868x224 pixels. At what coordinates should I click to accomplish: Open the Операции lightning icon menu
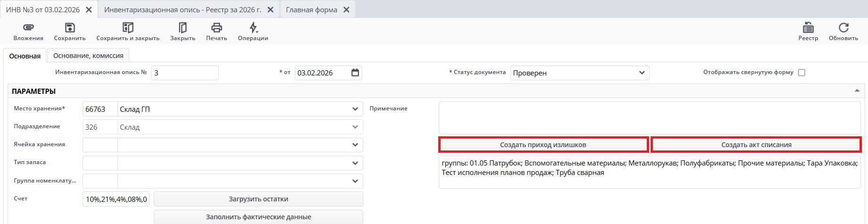pyautogui.click(x=253, y=28)
